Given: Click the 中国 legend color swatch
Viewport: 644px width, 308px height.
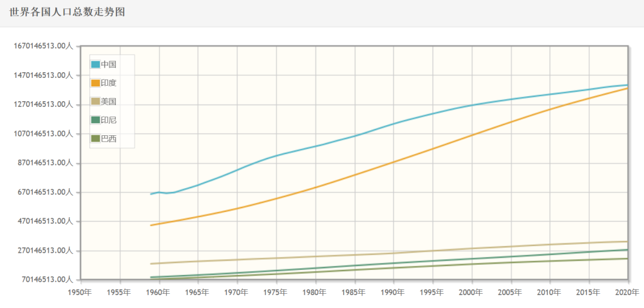Looking at the screenshot, I should (95, 64).
